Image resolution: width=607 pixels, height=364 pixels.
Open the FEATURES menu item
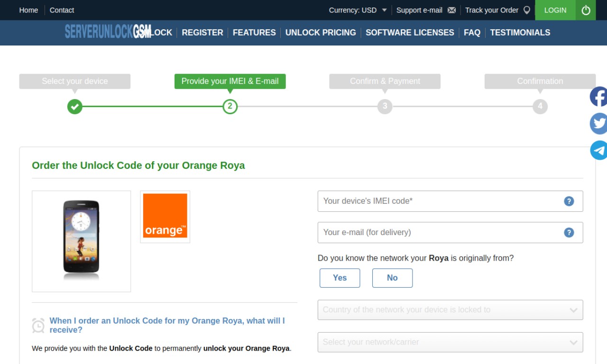point(254,33)
